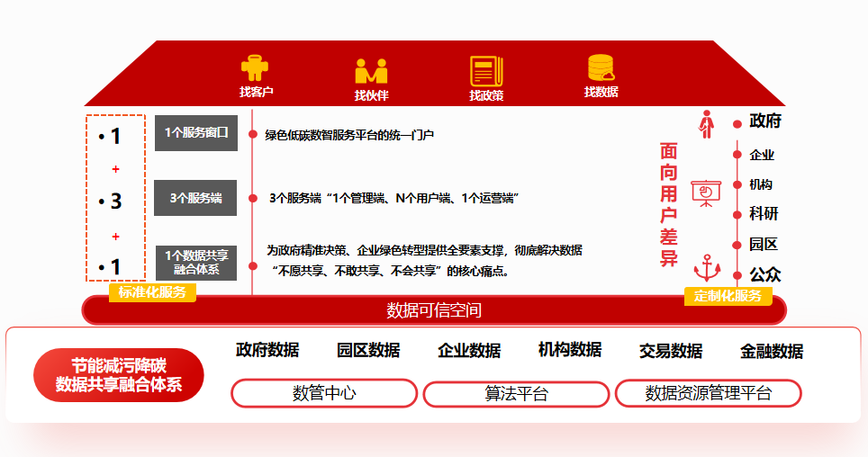
Task: Click the 标准化服务 yellow label
Action: [152, 292]
